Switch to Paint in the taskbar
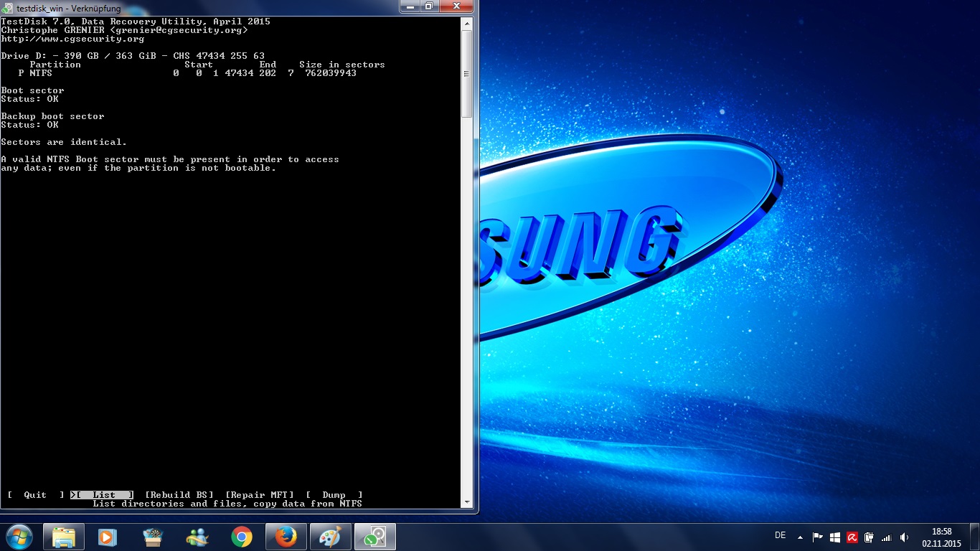Viewport: 980px width, 551px height. click(x=331, y=537)
